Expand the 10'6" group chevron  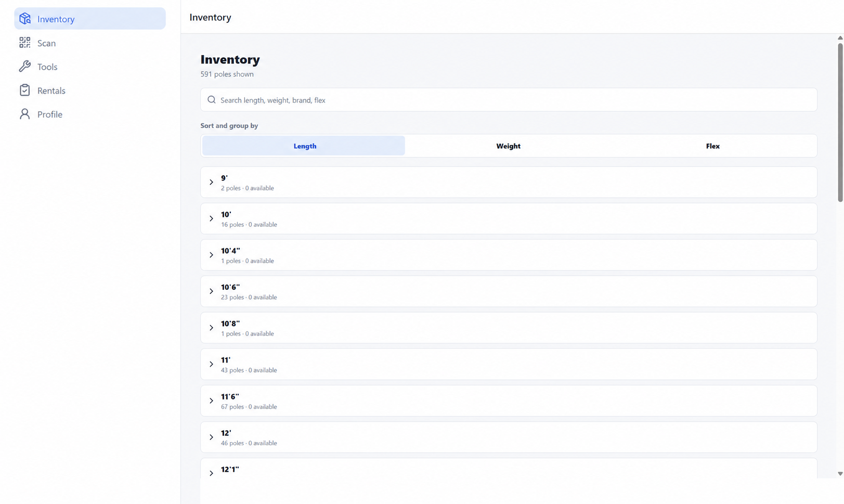(x=211, y=291)
